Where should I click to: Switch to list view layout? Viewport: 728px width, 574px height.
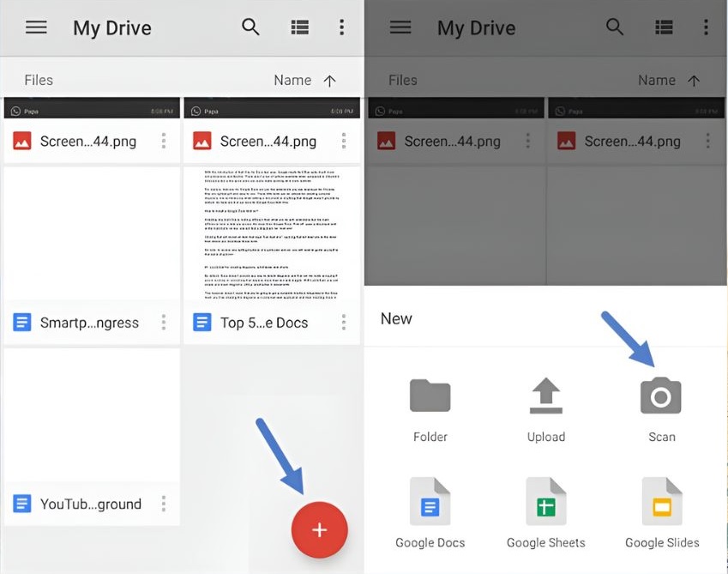(299, 27)
